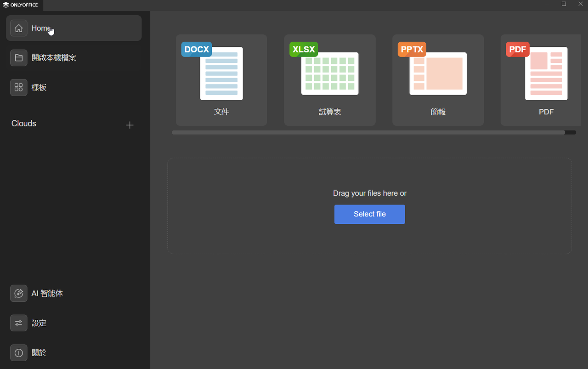Screen dimensions: 588x369
Task: Click the Clouds section heading
Action: [x=24, y=124]
